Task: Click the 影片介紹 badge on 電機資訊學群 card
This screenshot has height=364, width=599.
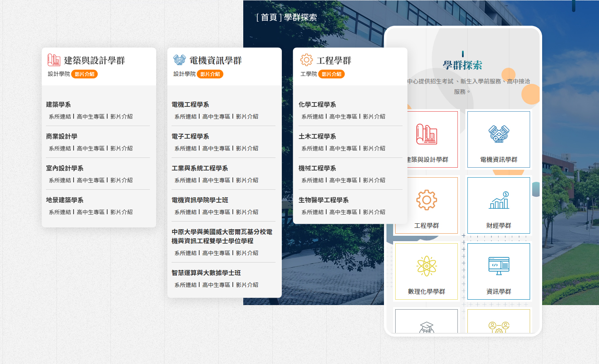Action: click(x=210, y=74)
